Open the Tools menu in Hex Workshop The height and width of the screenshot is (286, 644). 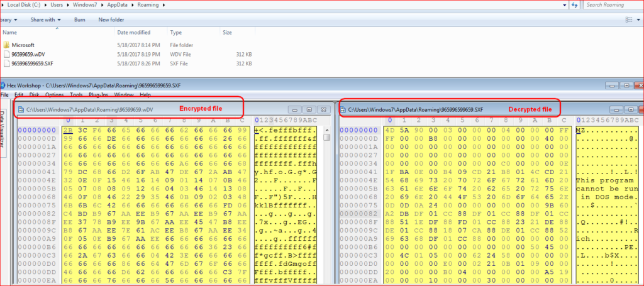[76, 95]
